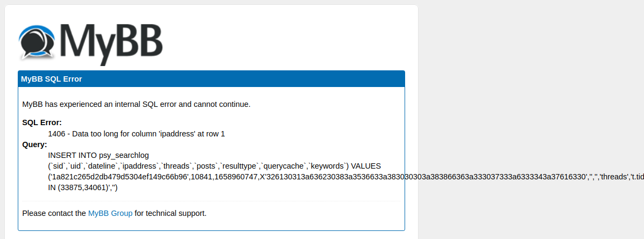This screenshot has width=644, height=239.
Task: Click the blue "MyBB SQL Error" header bar
Action: (211, 79)
